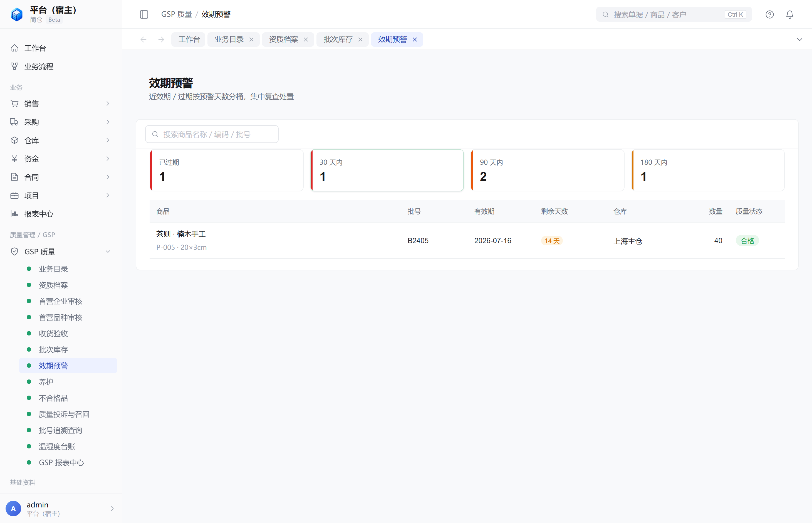Viewport: 812px width, 523px height.
Task: Click the 简仓 cube logo icon
Action: tap(17, 14)
